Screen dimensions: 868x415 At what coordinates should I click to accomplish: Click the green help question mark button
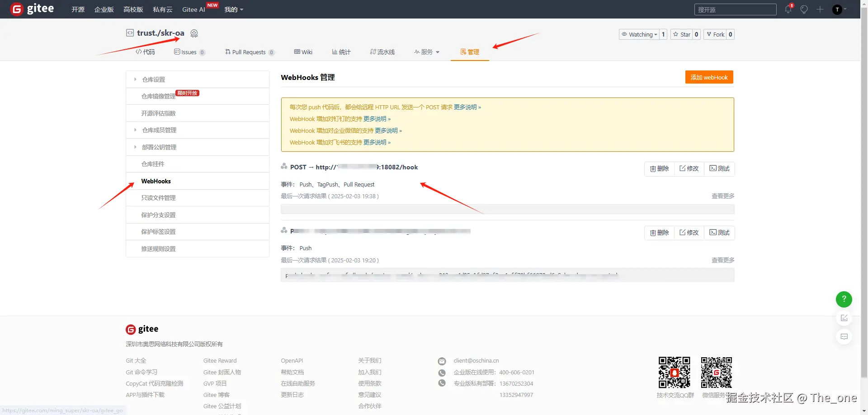point(844,299)
